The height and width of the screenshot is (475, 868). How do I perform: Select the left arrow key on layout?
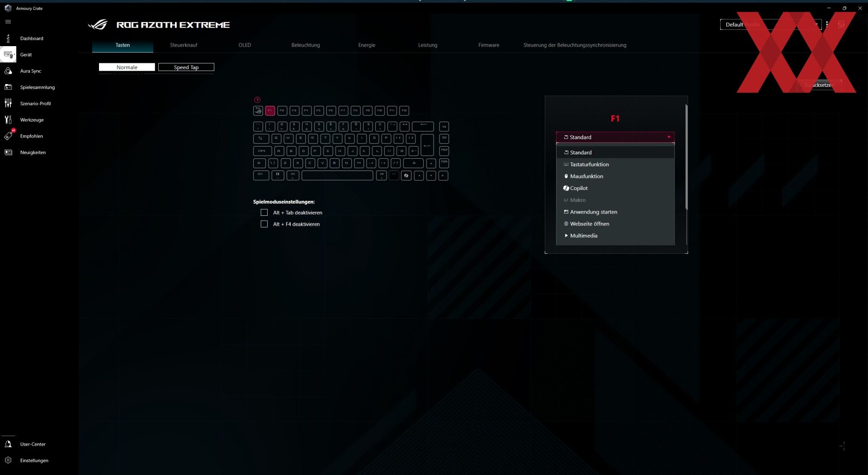click(419, 176)
